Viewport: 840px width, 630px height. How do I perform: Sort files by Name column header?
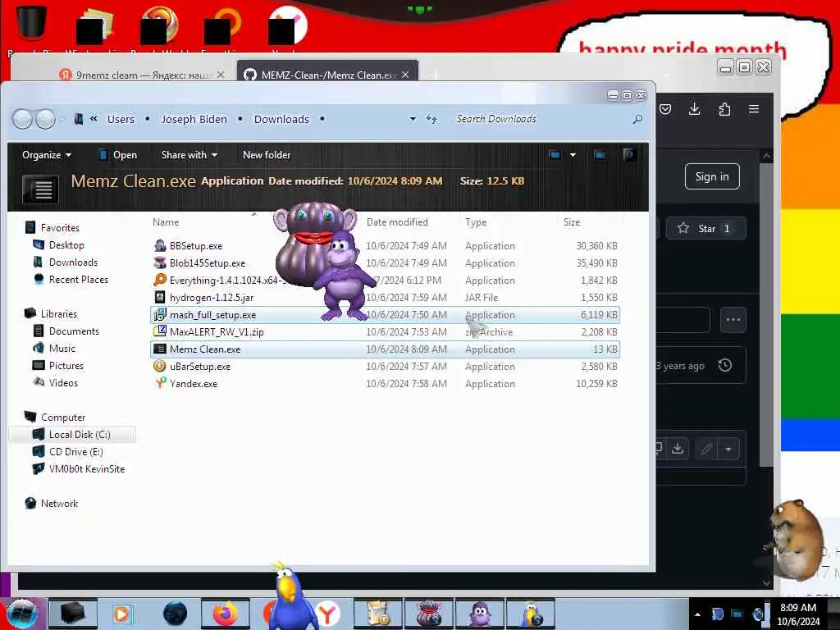pos(166,221)
